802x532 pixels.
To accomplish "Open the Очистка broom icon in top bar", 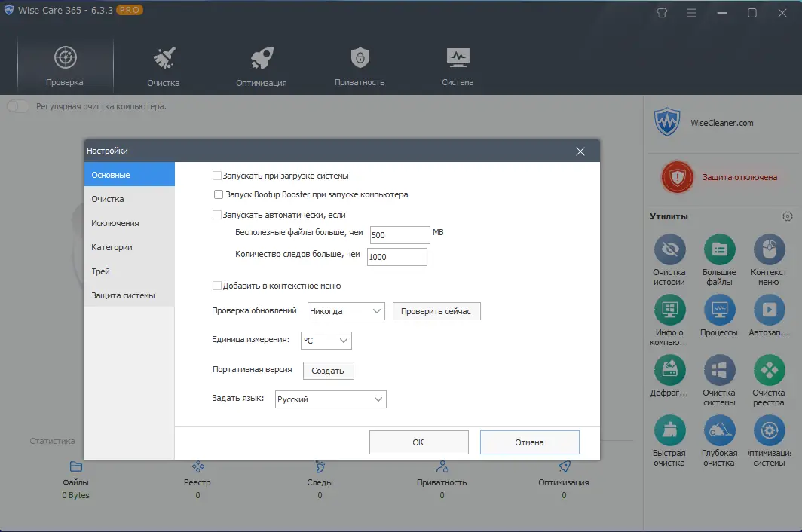I will click(164, 58).
